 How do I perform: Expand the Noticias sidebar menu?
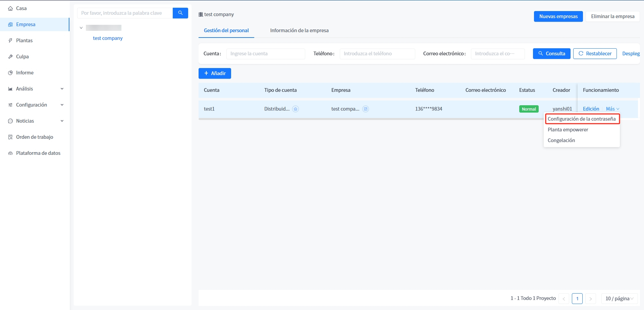pyautogui.click(x=62, y=121)
